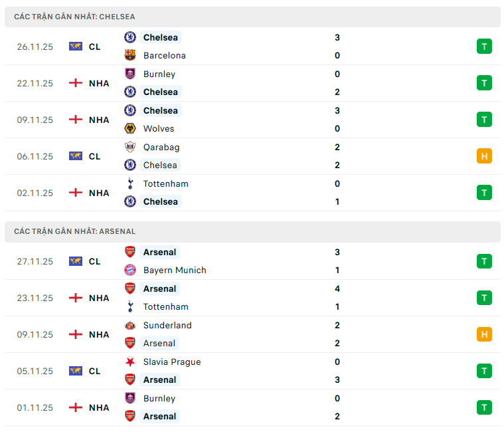Select the Arsenal recent matches header
Image resolution: width=504 pixels, height=434 pixels.
tap(74, 231)
